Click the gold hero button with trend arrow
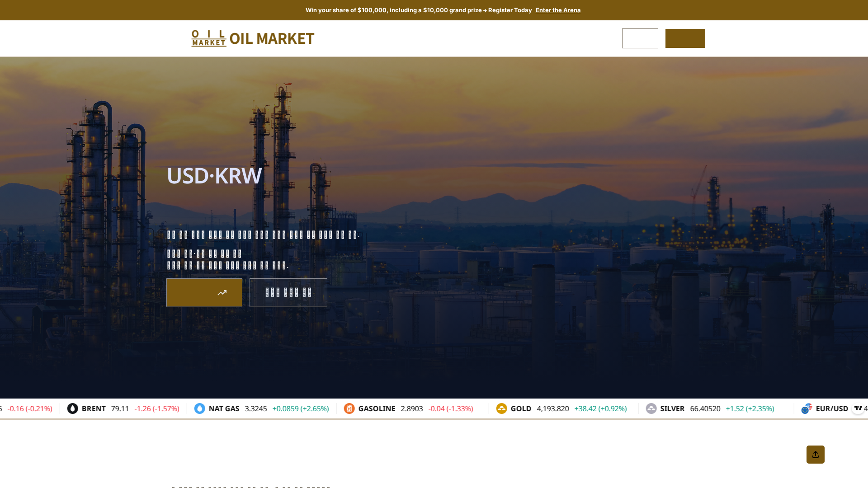The height and width of the screenshot is (488, 868). (204, 292)
